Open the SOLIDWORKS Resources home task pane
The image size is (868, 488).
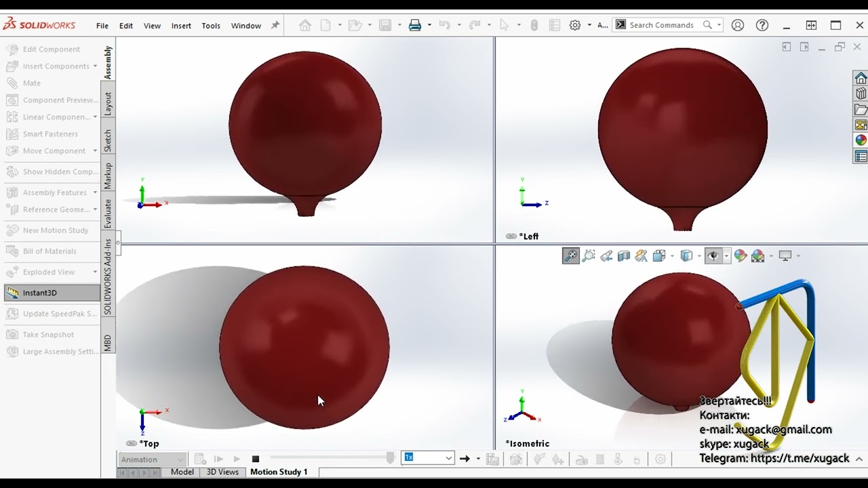click(861, 78)
